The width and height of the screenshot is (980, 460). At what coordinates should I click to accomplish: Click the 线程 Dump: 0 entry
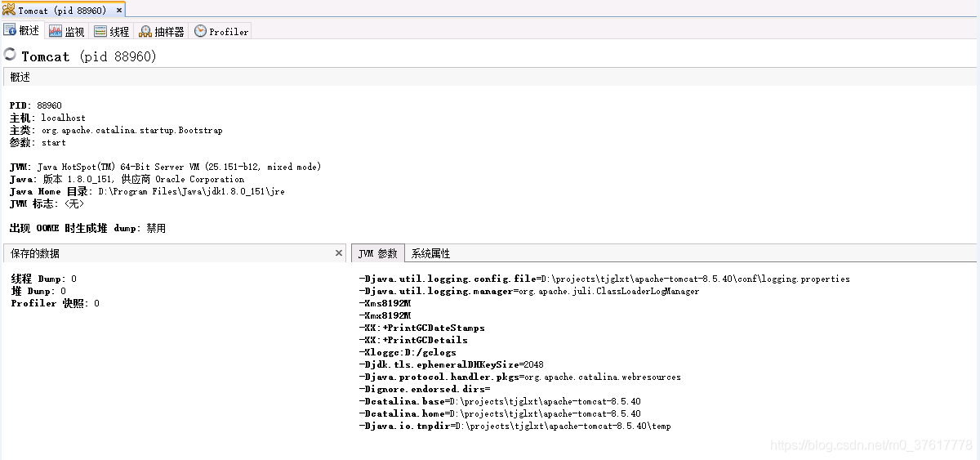pyautogui.click(x=44, y=279)
